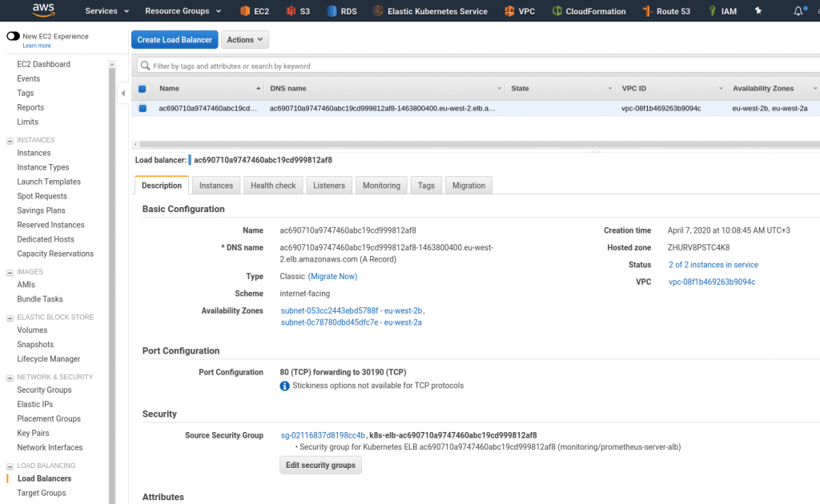
Task: Open the Actions dropdown
Action: click(244, 39)
